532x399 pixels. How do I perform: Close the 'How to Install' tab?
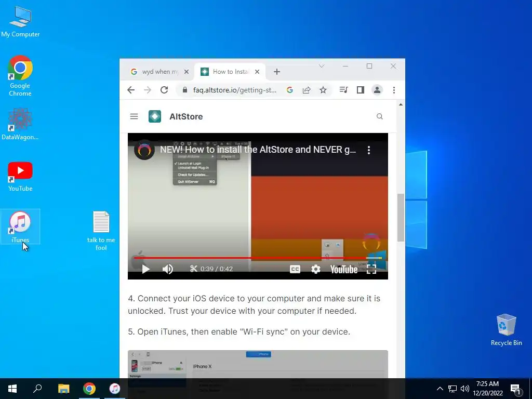(x=257, y=72)
